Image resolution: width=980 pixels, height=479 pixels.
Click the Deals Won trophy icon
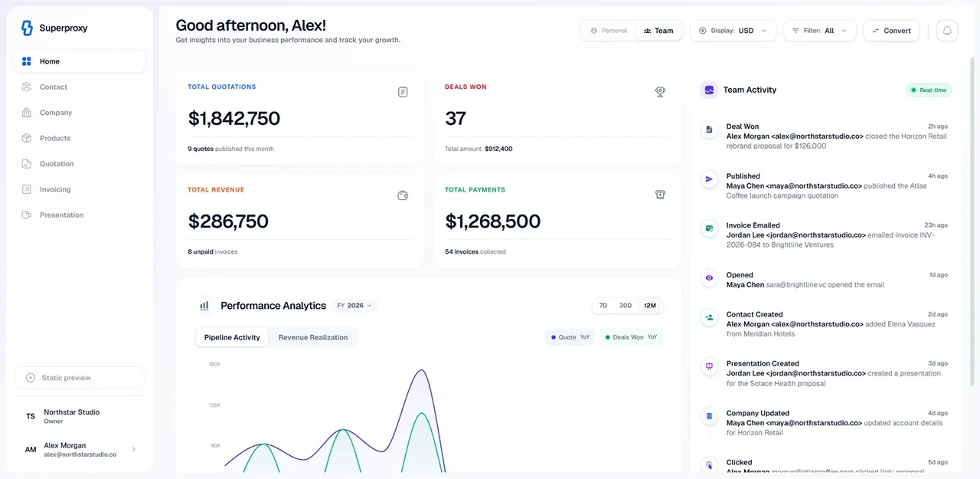point(660,92)
